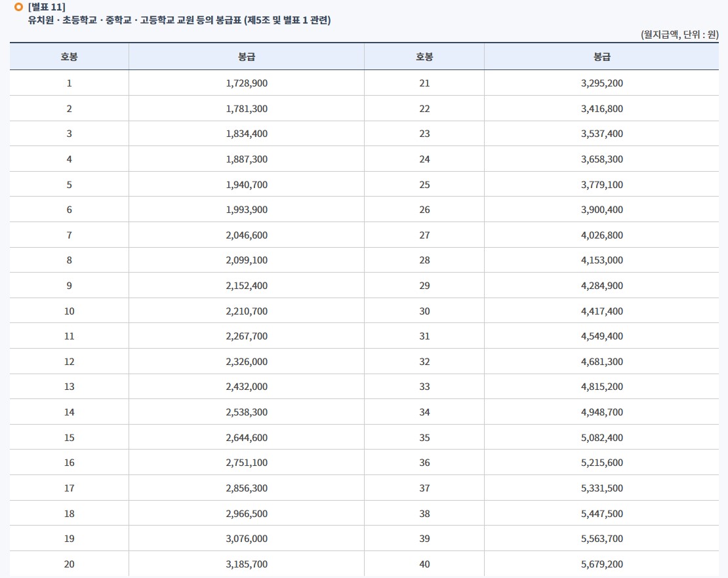Image resolution: width=728 pixels, height=578 pixels.
Task: Select salary cell 3,295,200
Action: (601, 83)
